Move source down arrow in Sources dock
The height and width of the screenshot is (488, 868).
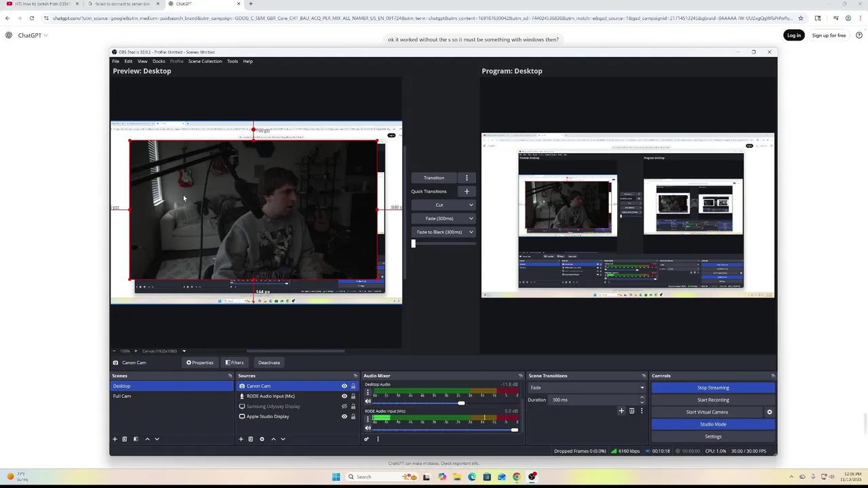click(x=283, y=439)
